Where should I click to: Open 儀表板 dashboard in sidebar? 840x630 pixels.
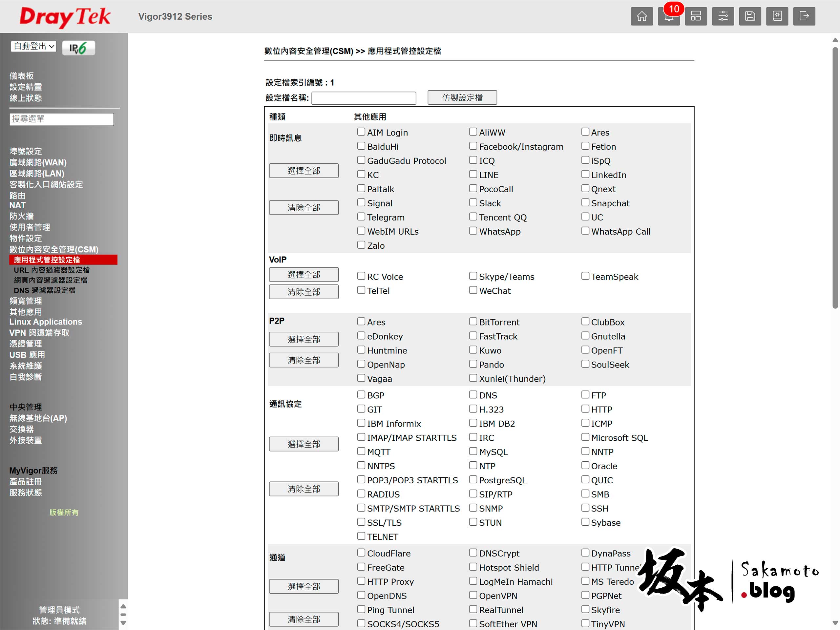point(22,76)
